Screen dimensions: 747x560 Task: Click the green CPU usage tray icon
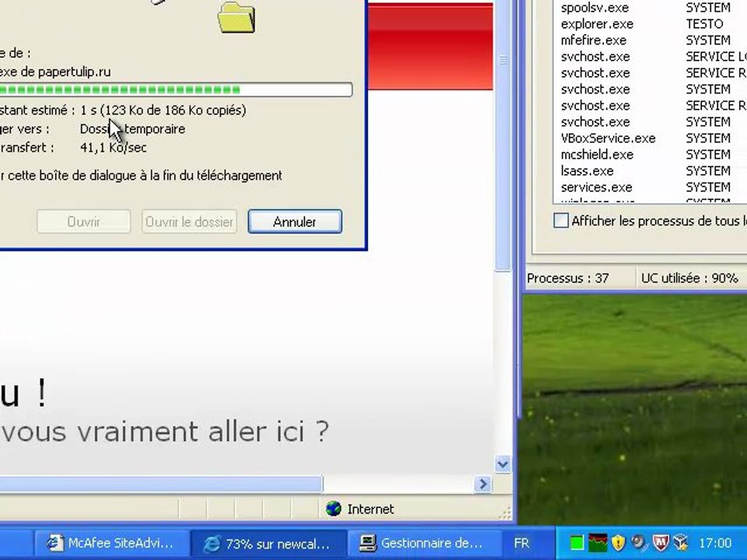[x=577, y=543]
